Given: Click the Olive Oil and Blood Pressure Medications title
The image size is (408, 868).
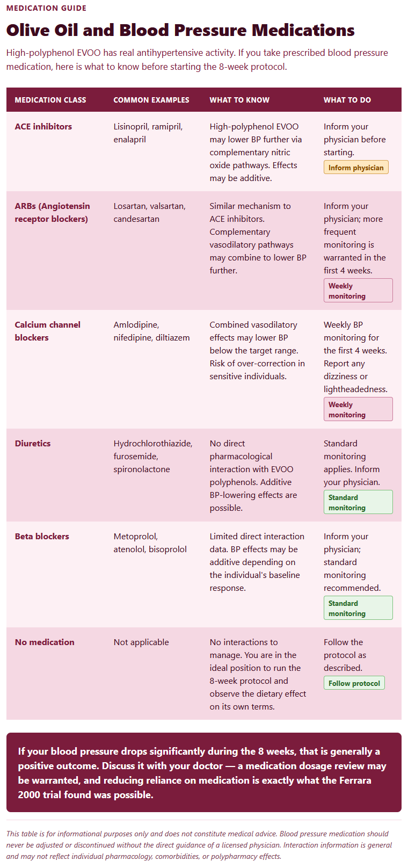Looking at the screenshot, I should coord(180,30).
